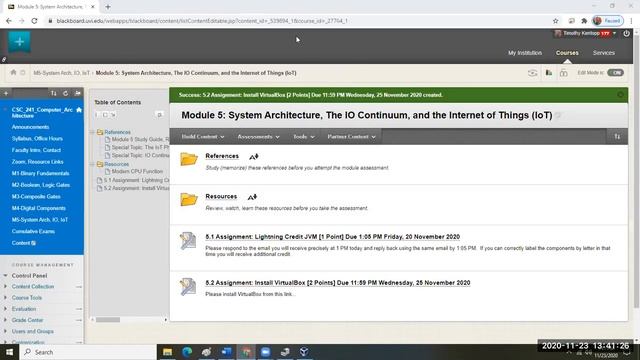Click the Resources folder icon in main content

click(189, 199)
